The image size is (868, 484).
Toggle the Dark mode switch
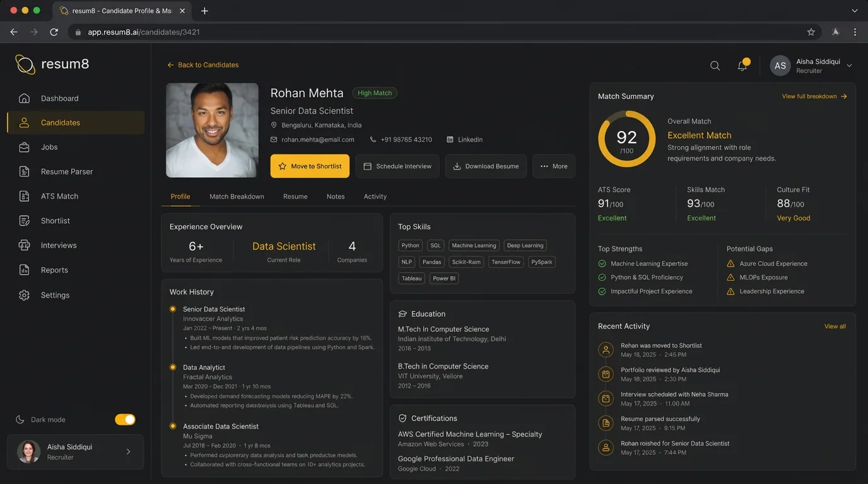125,420
